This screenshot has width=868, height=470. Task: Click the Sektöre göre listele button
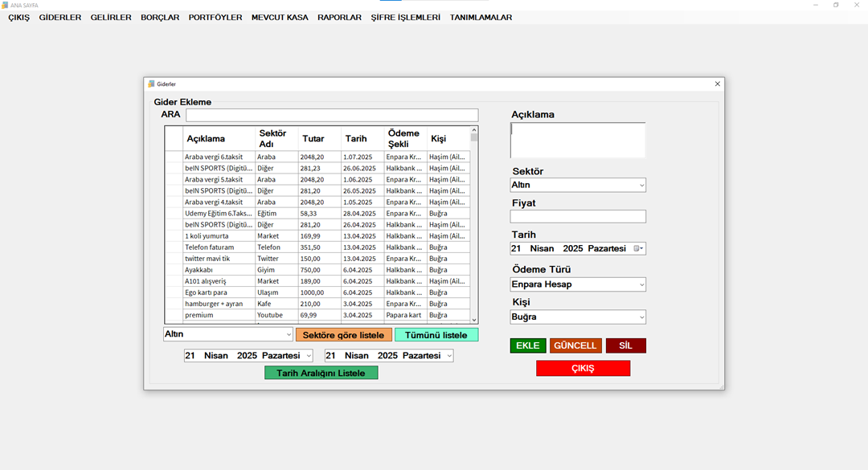click(x=343, y=335)
